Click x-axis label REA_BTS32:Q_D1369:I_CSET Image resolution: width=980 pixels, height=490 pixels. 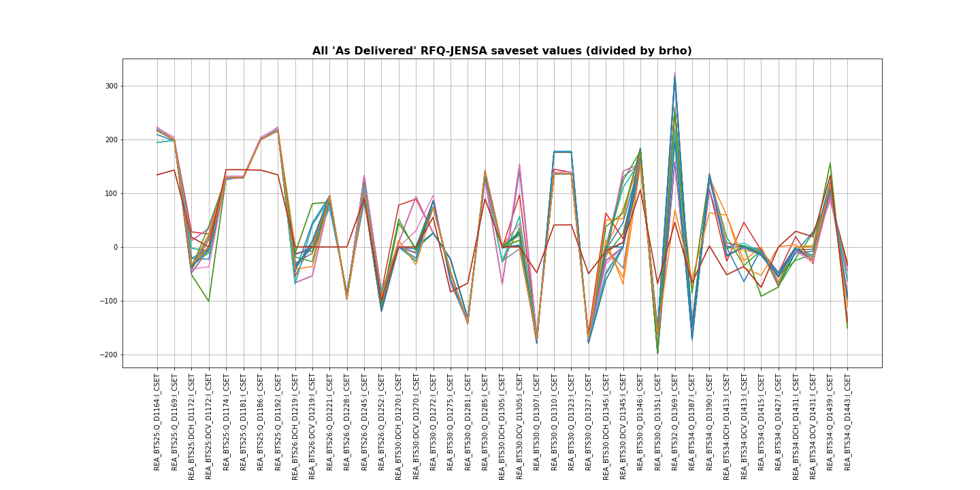pos(675,422)
